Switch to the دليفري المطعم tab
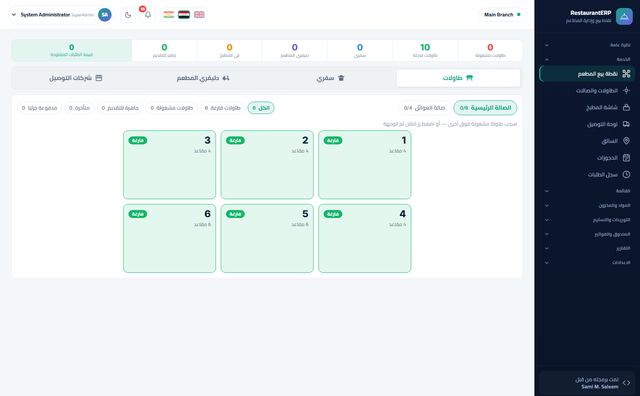This screenshot has width=640, height=396. click(x=203, y=78)
